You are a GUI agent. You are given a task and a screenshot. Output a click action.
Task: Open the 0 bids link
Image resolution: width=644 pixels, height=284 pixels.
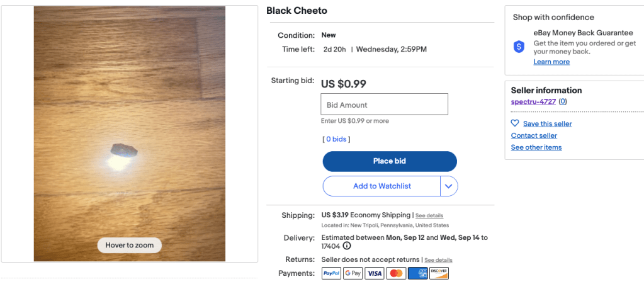point(336,139)
